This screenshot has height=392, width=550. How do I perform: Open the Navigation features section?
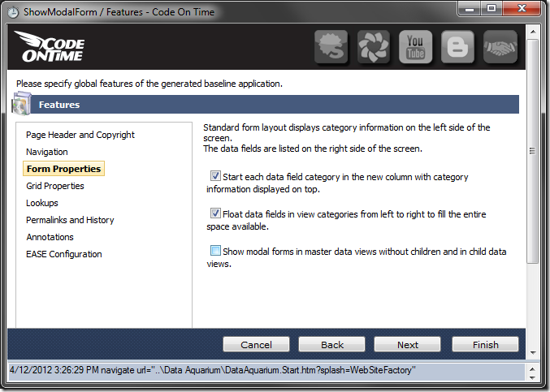[47, 152]
